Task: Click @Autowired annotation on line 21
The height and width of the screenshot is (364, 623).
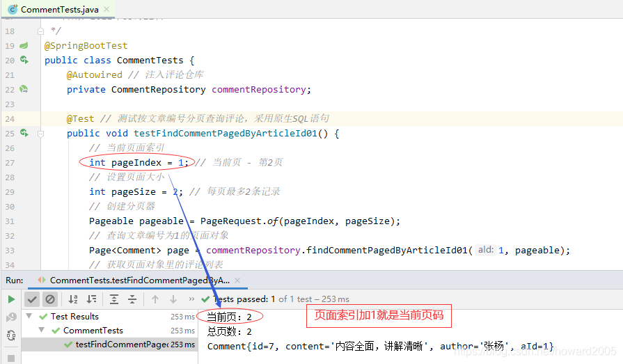Action: pos(95,74)
